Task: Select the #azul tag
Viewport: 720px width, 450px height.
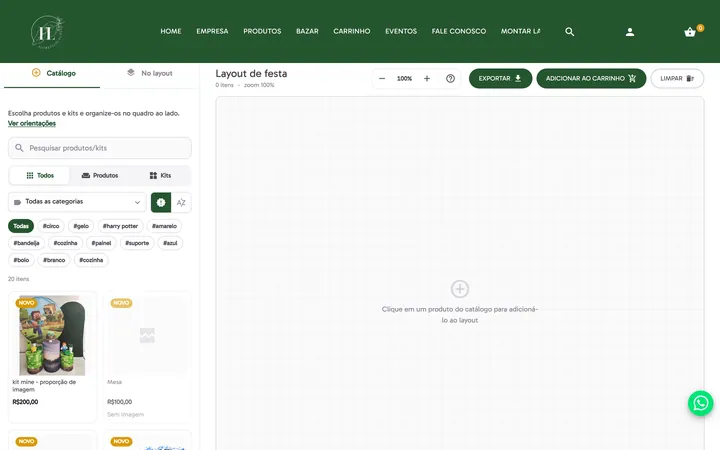Action: point(170,243)
